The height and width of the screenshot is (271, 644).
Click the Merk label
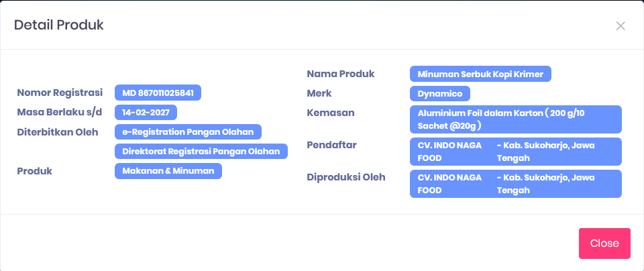pyautogui.click(x=319, y=93)
